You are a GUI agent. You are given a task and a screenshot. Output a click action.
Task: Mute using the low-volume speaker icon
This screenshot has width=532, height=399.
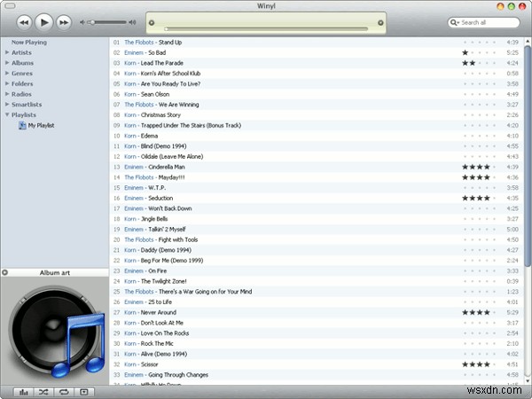(x=82, y=22)
